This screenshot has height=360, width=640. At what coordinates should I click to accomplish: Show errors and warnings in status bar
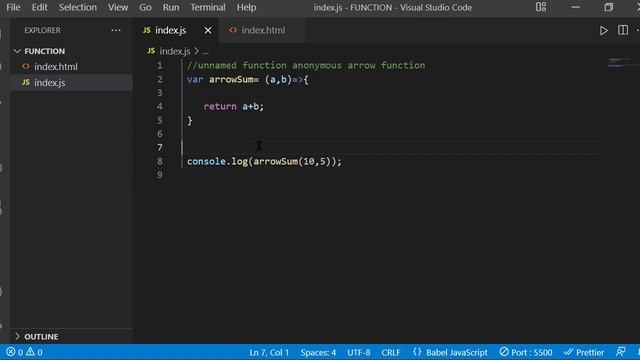click(24, 352)
